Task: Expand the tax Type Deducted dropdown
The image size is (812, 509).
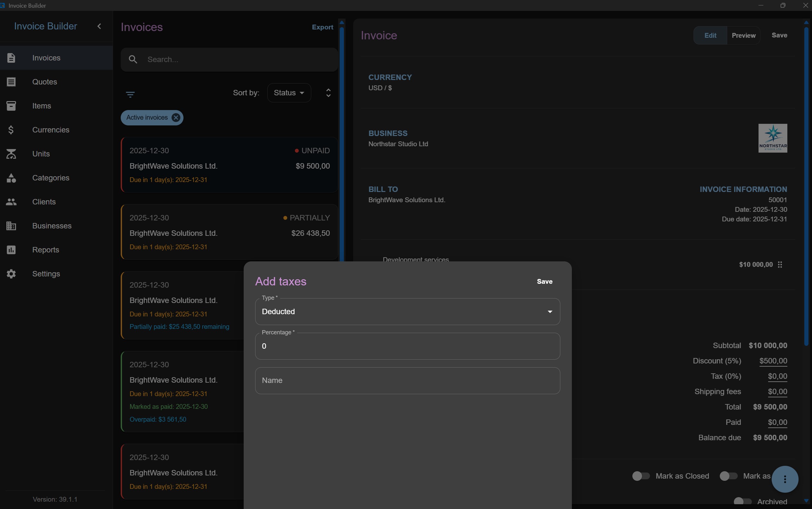Action: (x=408, y=312)
